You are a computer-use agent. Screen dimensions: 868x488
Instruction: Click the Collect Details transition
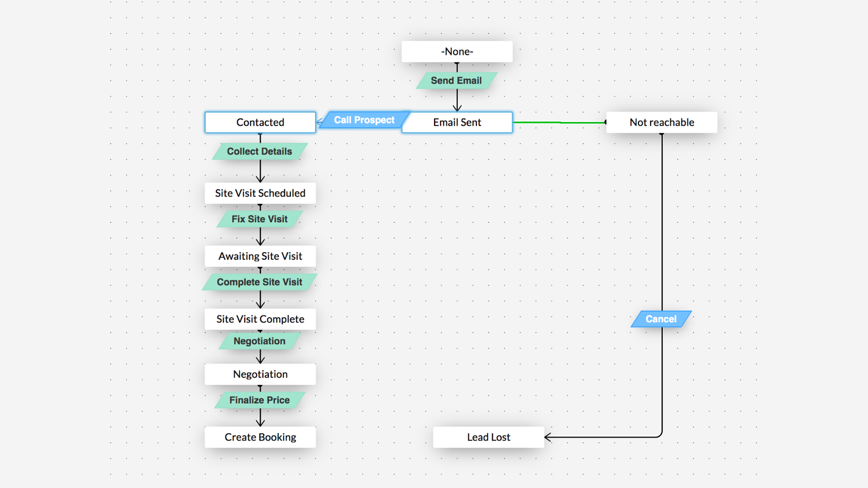259,151
